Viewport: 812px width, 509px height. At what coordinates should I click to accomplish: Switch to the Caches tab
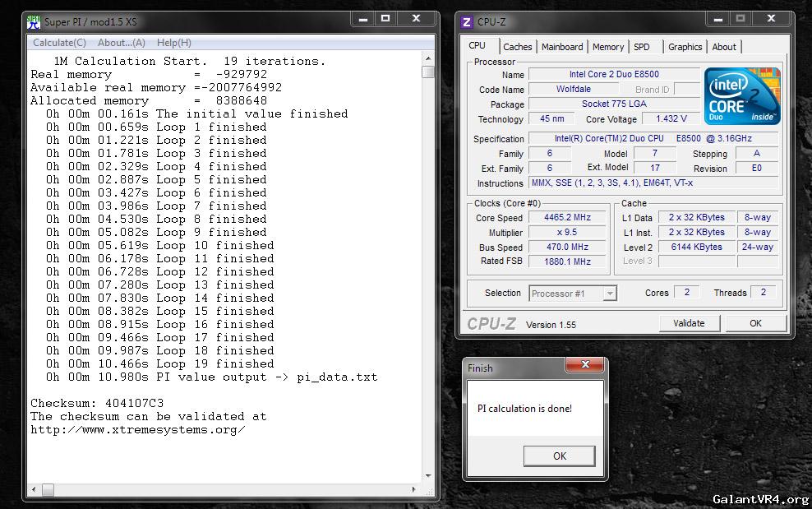click(x=517, y=47)
